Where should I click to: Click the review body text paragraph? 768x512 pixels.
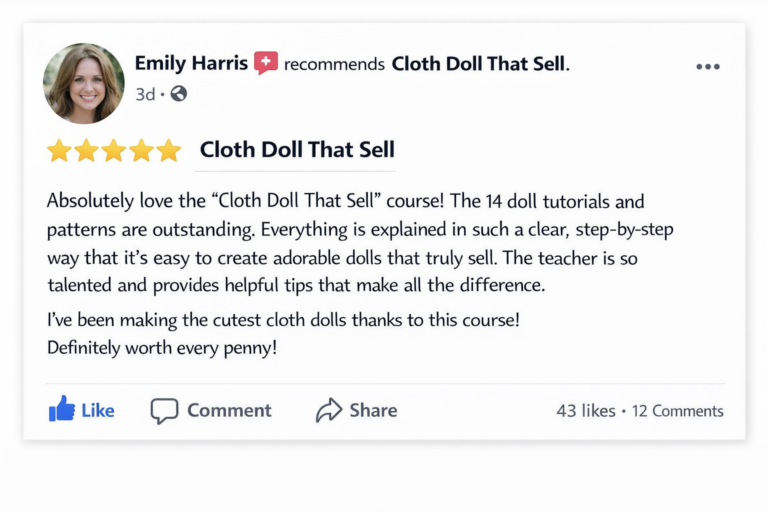360,243
